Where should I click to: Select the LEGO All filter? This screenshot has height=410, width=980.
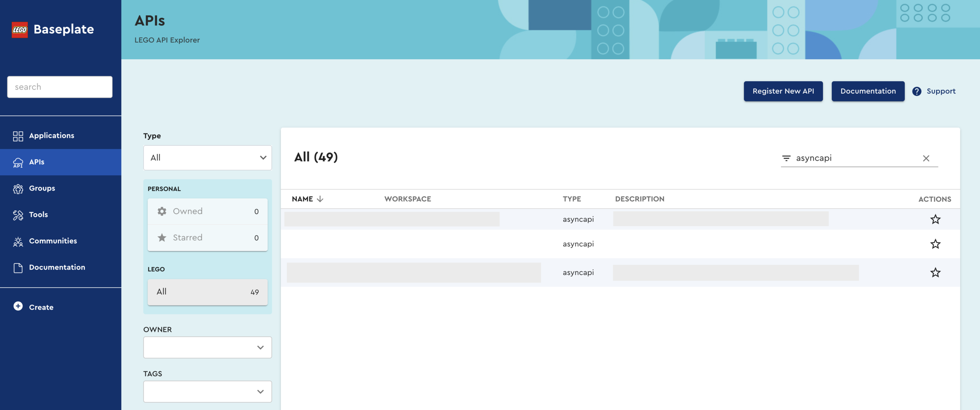[x=207, y=292]
